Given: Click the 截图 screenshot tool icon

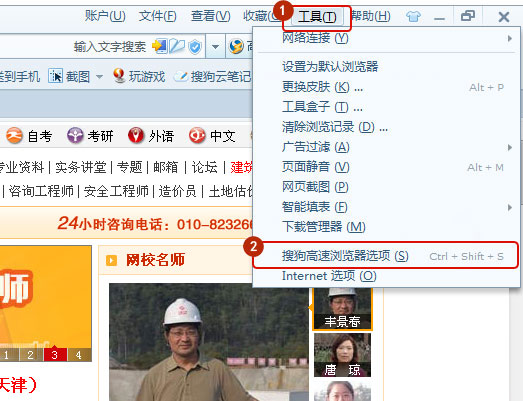Looking at the screenshot, I should point(55,76).
